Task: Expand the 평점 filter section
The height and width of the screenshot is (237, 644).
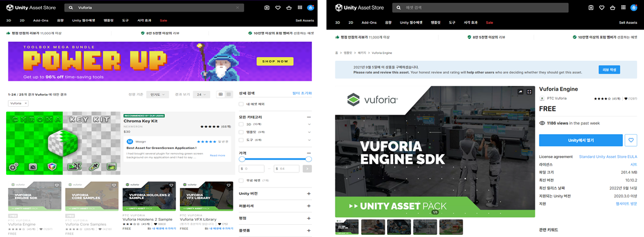Action: coord(309,218)
